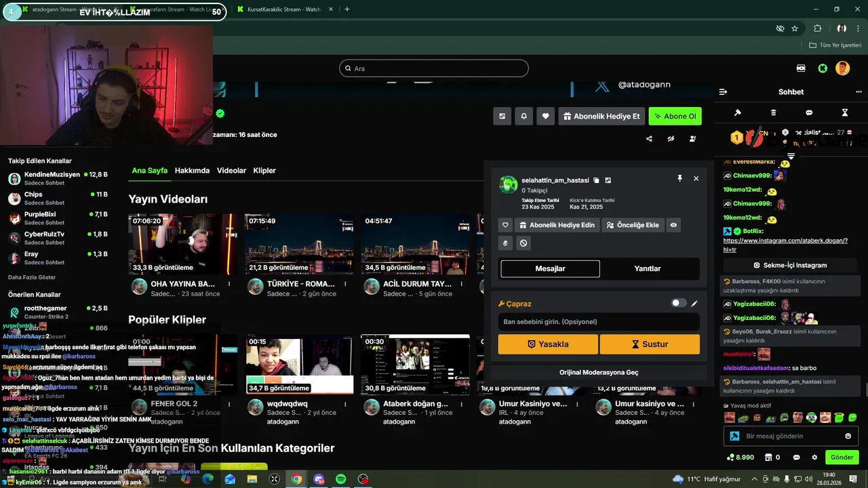This screenshot has height=488, width=868.
Task: Click heart follow icon in user card
Action: click(505, 225)
